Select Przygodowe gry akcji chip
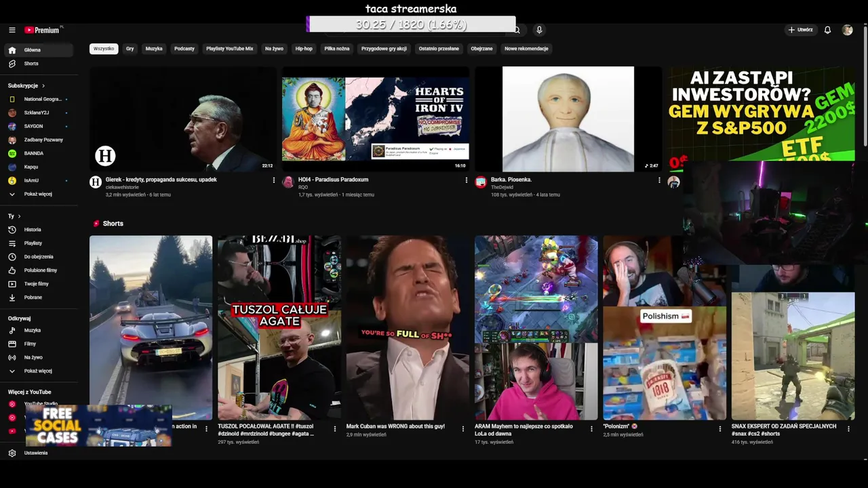The height and width of the screenshot is (488, 868). [x=384, y=49]
